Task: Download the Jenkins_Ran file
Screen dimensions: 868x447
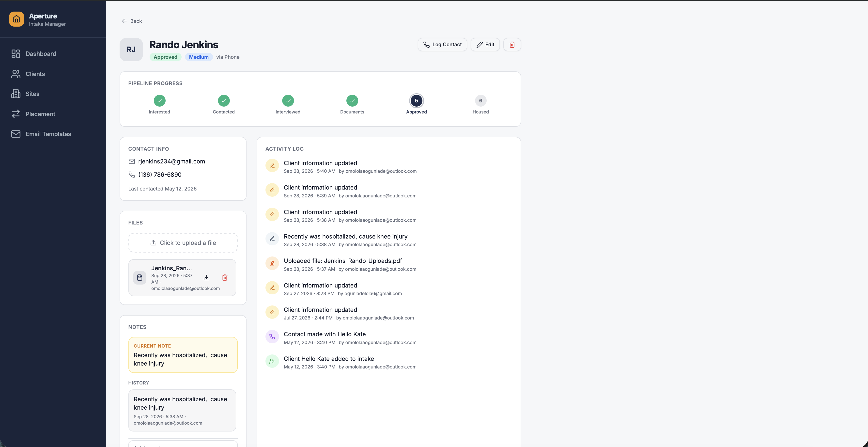Action: coord(207,278)
